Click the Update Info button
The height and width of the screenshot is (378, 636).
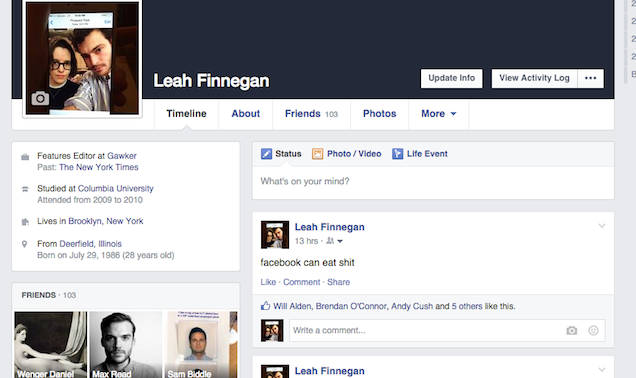coord(451,78)
